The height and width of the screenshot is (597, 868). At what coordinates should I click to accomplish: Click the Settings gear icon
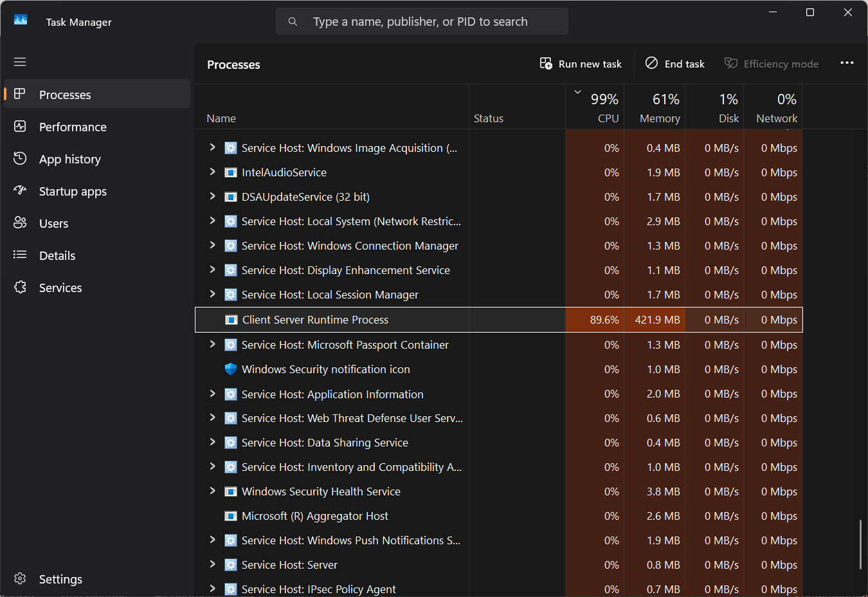coord(20,579)
